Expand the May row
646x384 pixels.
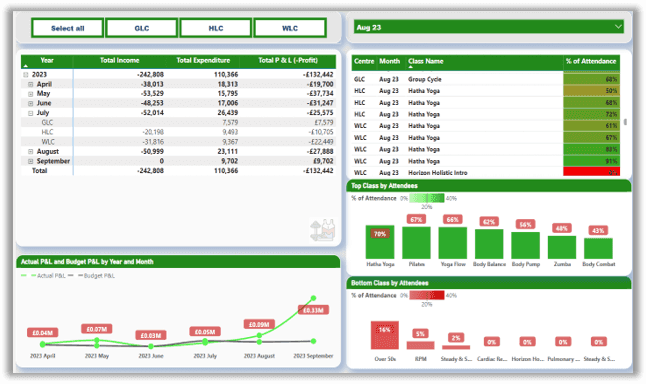(x=30, y=94)
